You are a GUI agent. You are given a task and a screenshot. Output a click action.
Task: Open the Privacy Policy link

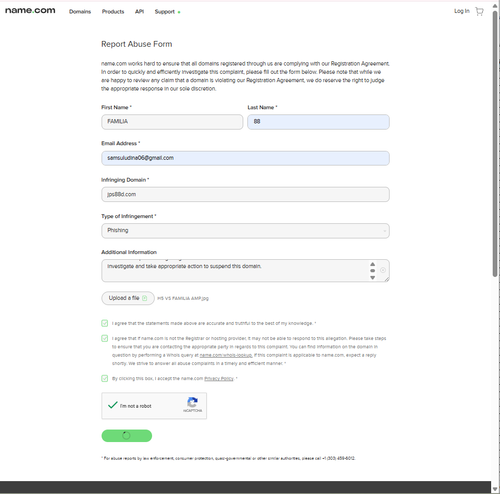[x=219, y=379]
